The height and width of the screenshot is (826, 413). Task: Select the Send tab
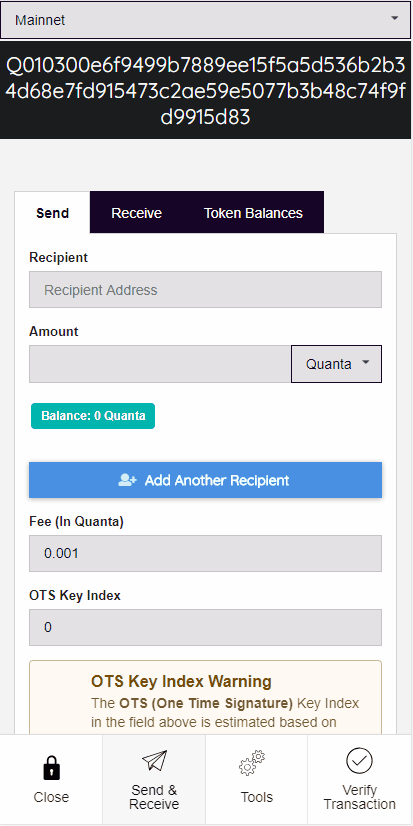tap(52, 213)
